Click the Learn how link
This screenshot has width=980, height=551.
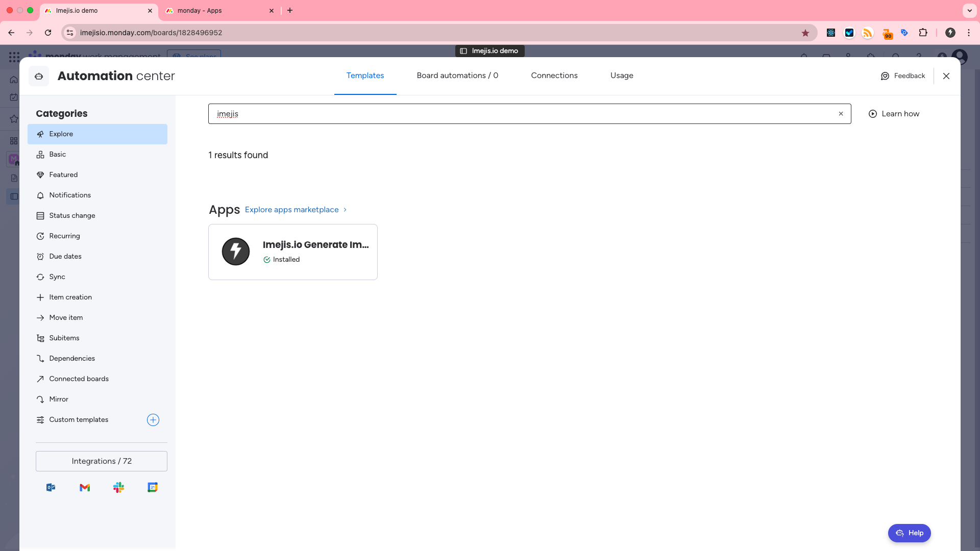pos(894,114)
